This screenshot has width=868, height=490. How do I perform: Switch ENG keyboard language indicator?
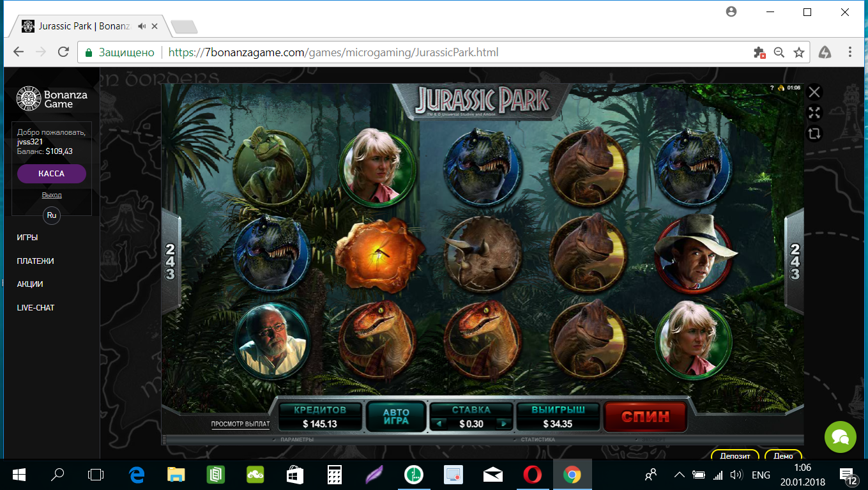[x=761, y=475]
